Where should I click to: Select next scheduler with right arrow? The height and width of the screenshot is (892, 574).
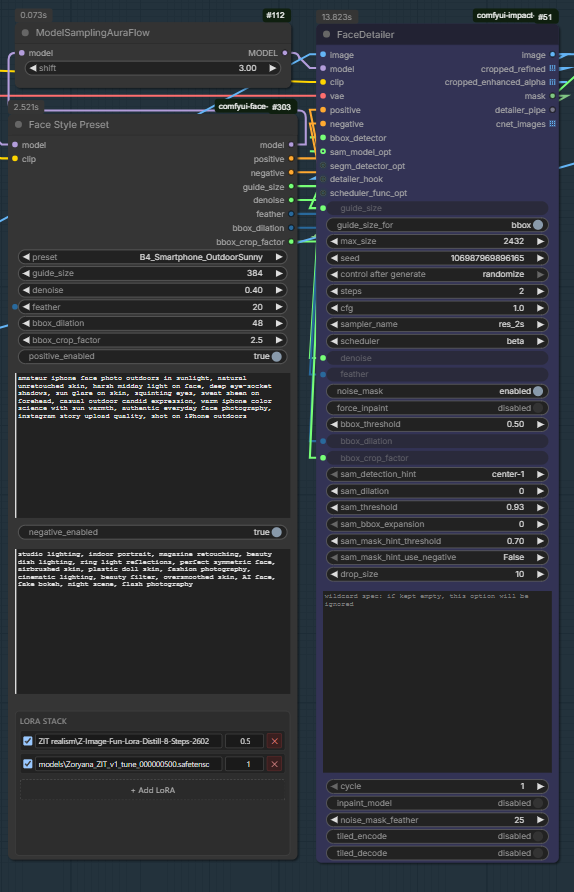[540, 341]
